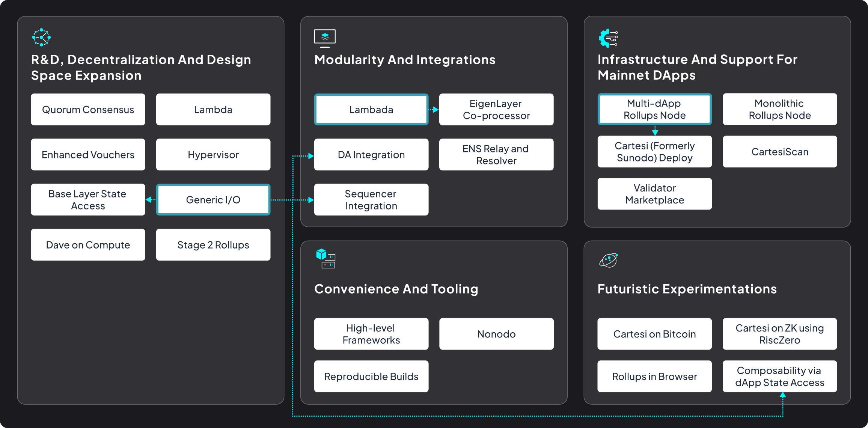
Task: Open the High-level Frameworks card
Action: [x=371, y=334]
